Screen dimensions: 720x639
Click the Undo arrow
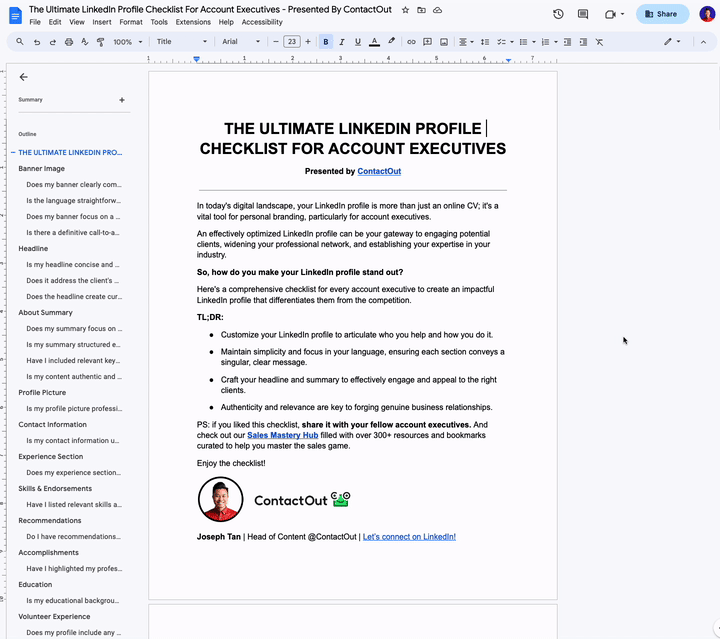[x=37, y=42]
